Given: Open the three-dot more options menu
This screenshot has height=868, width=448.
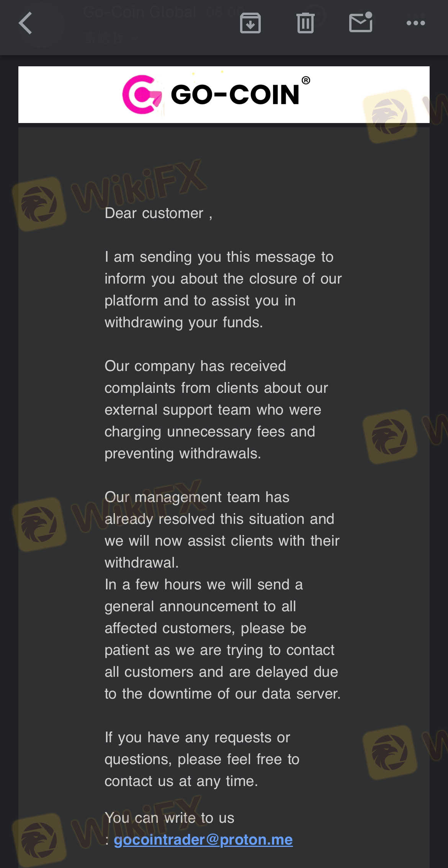Looking at the screenshot, I should click(415, 23).
